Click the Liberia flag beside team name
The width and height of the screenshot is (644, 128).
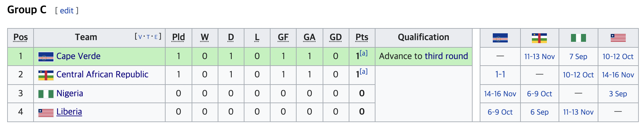tap(46, 113)
